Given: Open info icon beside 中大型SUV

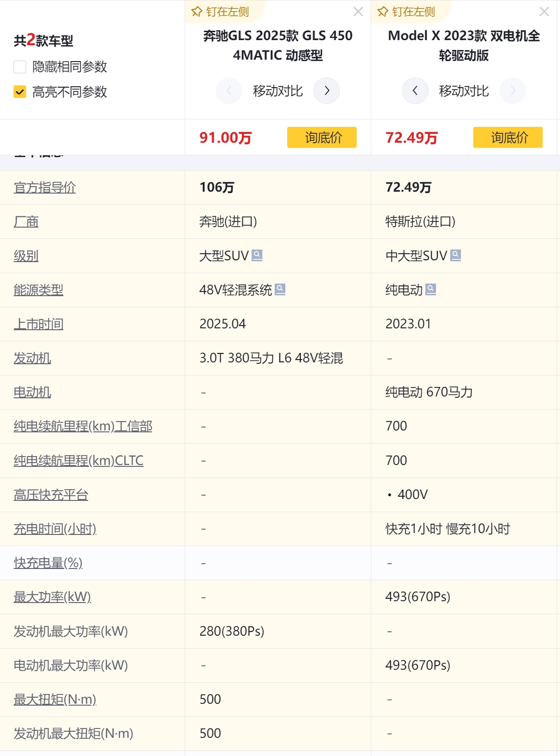Looking at the screenshot, I should click(456, 255).
